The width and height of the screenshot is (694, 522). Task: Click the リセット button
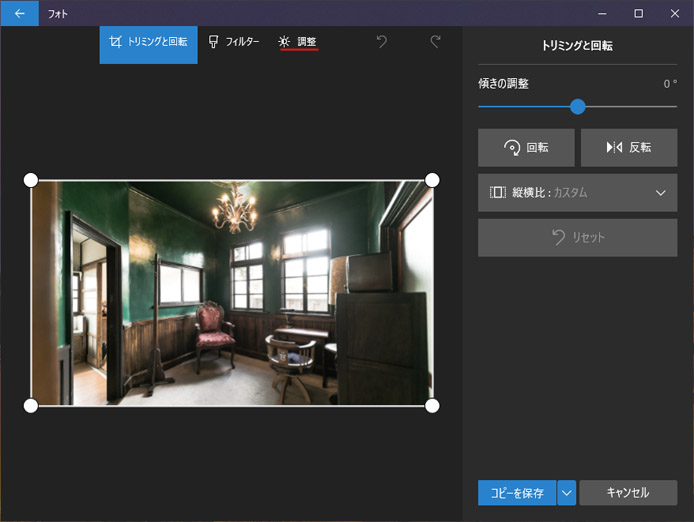578,238
